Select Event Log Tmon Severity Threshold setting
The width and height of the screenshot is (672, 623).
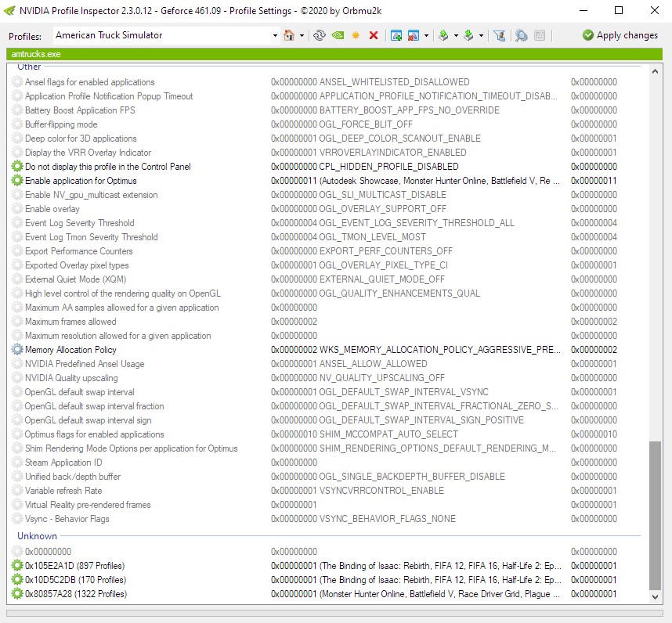327,237
